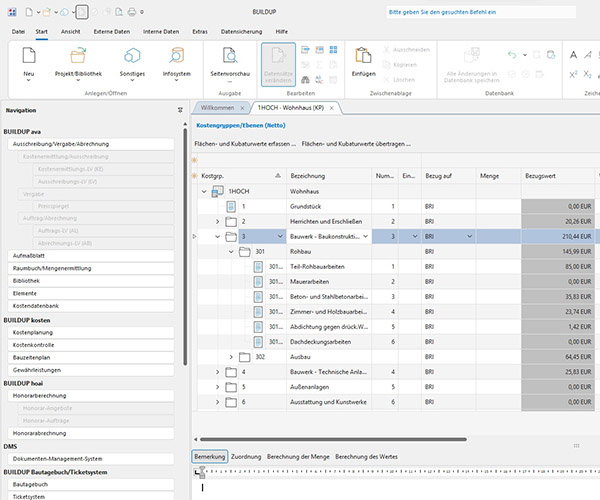The width and height of the screenshot is (600, 500).
Task: Select the Berechnung des Wertes tab
Action: tap(366, 457)
